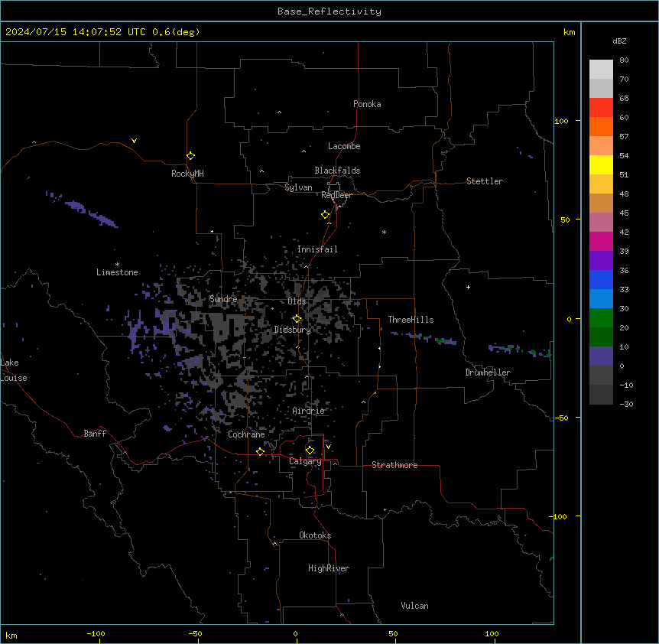Click the white plus marker north of Drumheller
This screenshot has height=644, width=659.
[468, 287]
